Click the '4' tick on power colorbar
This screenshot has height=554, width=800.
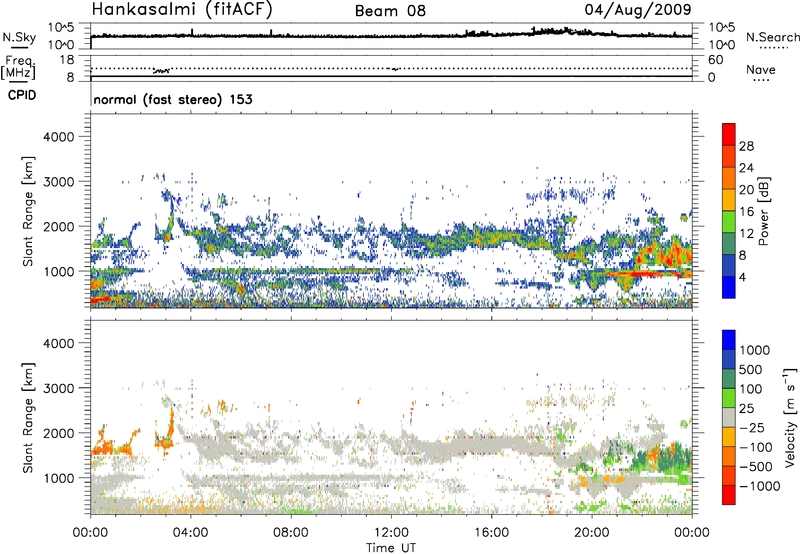(742, 277)
